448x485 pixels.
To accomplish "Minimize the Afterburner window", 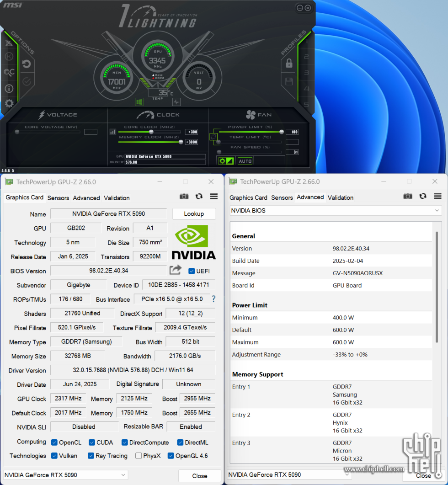I will click(299, 8).
